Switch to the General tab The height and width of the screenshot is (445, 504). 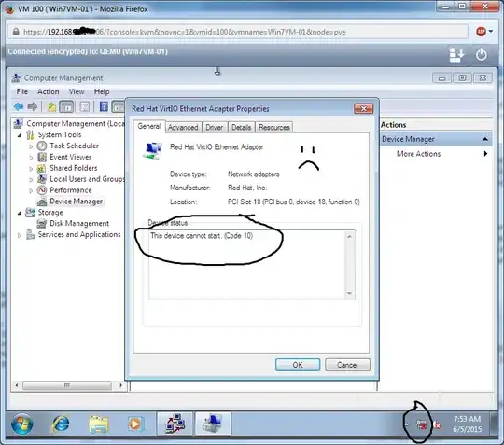[x=148, y=126]
